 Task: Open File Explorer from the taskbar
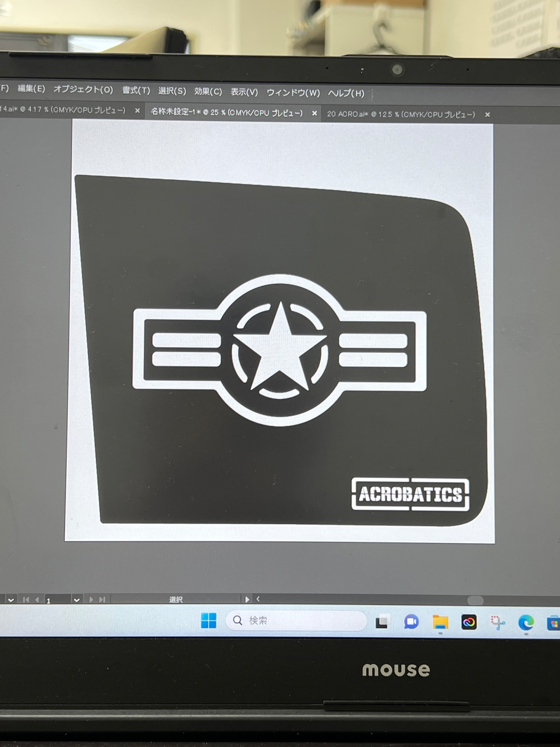tap(440, 622)
